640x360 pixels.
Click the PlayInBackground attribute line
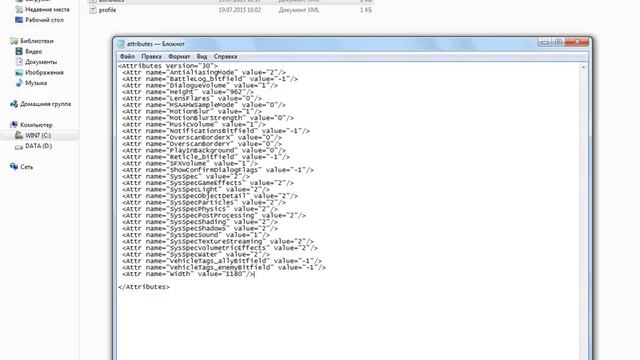(x=204, y=151)
